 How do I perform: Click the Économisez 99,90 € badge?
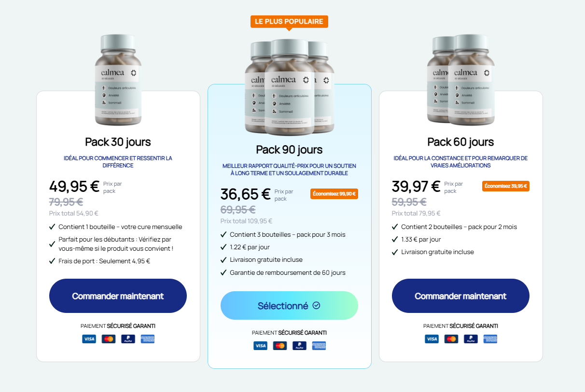pyautogui.click(x=334, y=194)
